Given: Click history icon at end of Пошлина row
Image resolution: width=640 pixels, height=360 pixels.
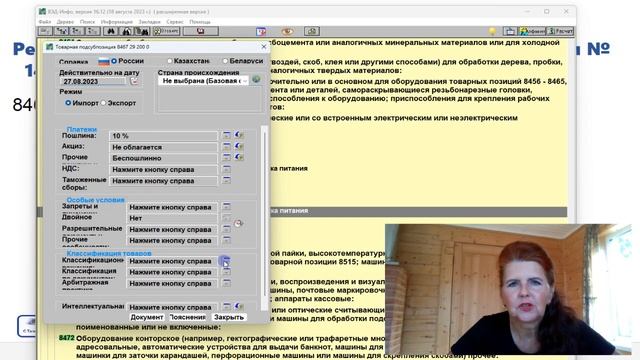Looking at the screenshot, I should pyautogui.click(x=239, y=135).
